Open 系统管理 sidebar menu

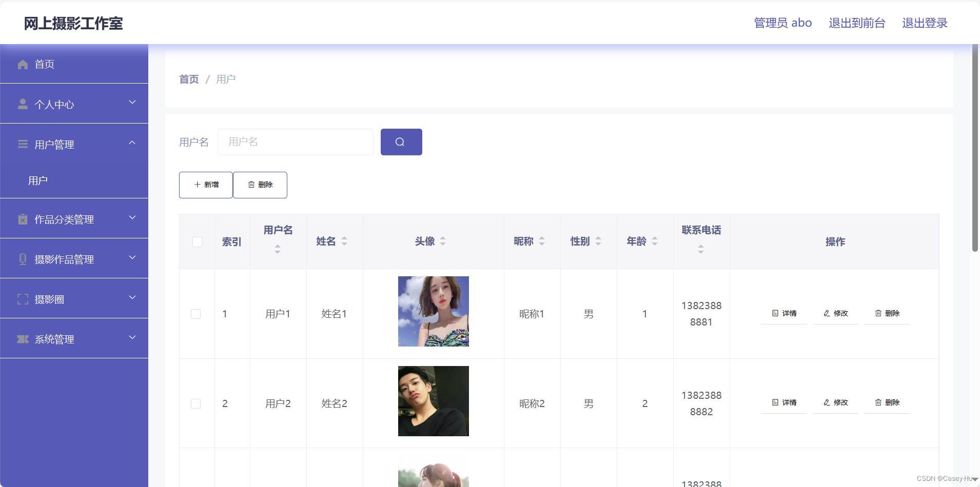[74, 339]
